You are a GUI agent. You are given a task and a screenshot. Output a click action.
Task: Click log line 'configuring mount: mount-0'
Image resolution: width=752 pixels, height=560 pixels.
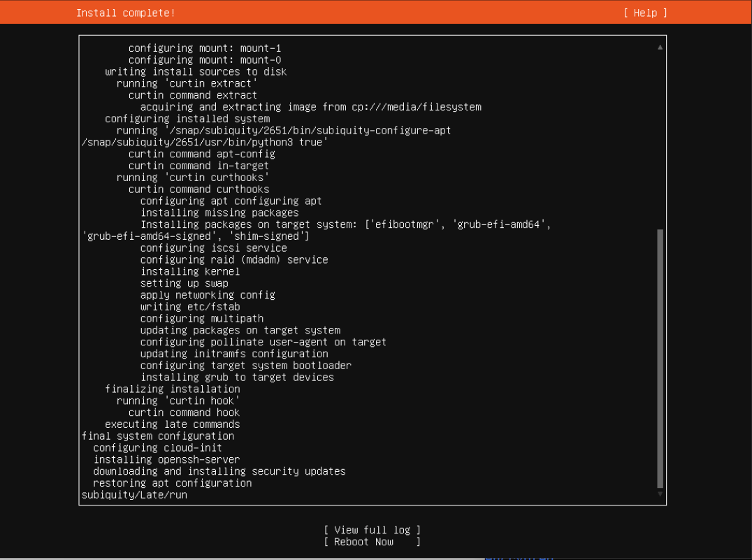tap(205, 60)
